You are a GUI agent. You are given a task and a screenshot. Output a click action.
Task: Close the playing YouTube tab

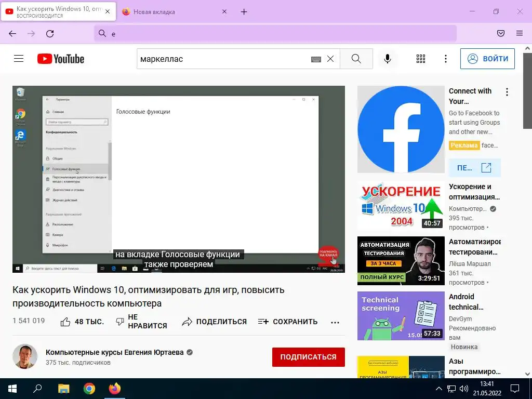click(108, 11)
